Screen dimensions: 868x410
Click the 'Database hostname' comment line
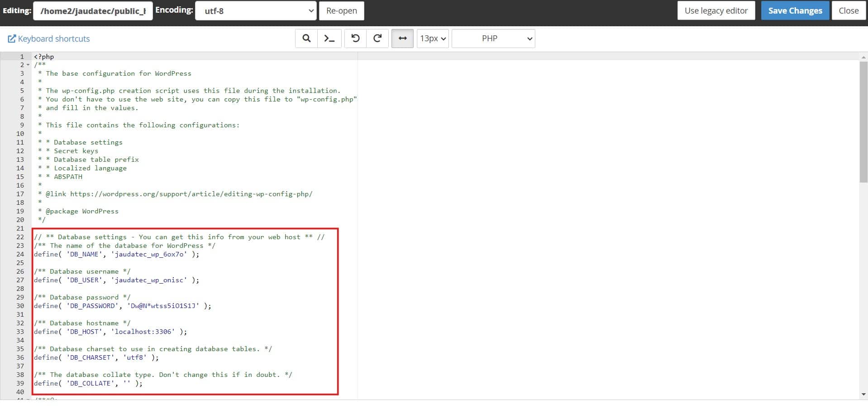(x=82, y=323)
